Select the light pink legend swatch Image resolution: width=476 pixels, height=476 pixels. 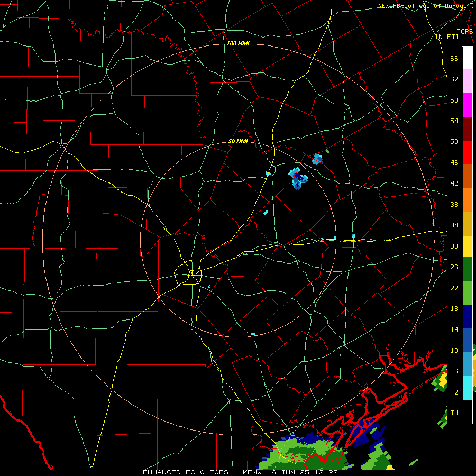[467, 81]
